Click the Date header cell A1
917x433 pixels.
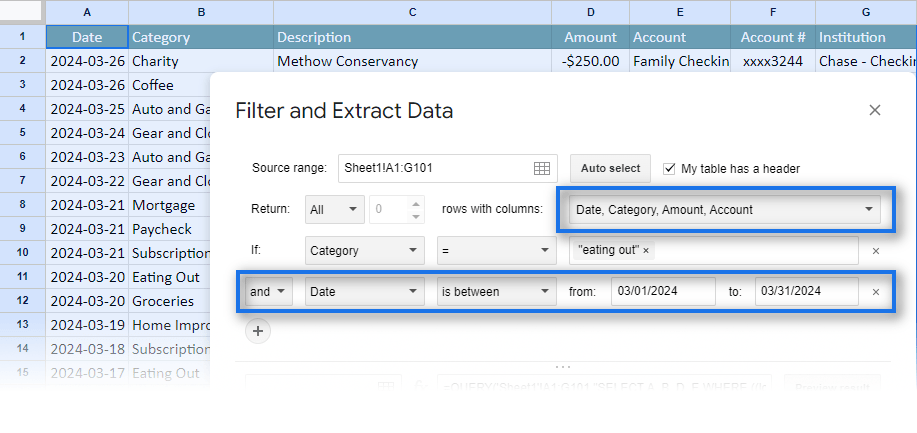point(87,37)
